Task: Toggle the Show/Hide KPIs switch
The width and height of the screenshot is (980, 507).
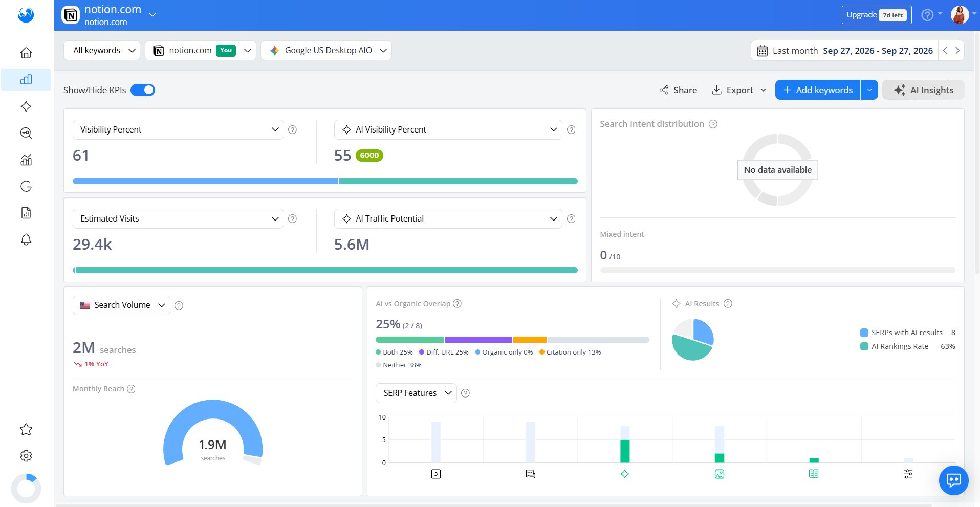Action: click(143, 90)
